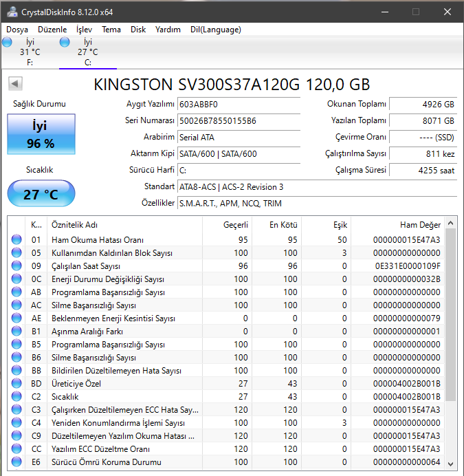
Task: Open the Yardım menu
Action: [x=168, y=30]
